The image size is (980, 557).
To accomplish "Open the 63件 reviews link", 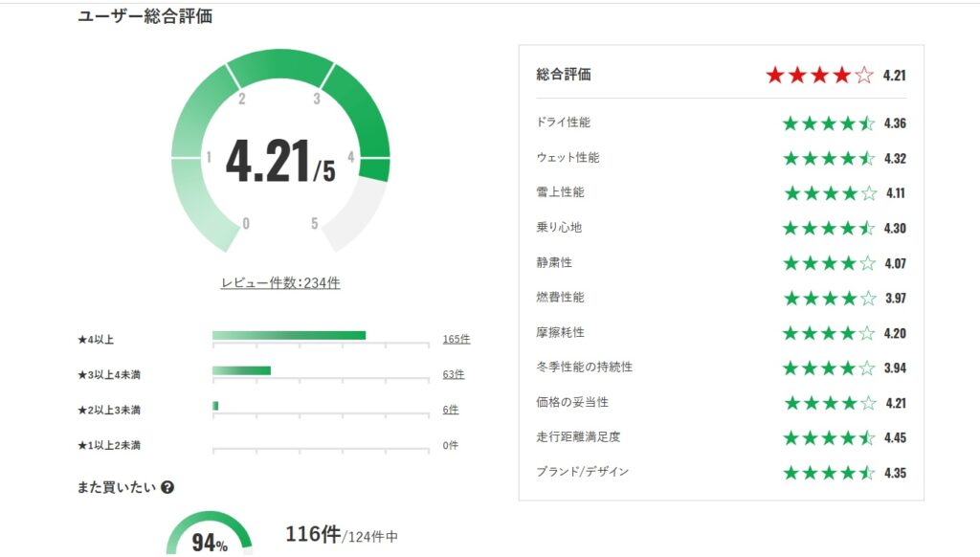I will [453, 374].
